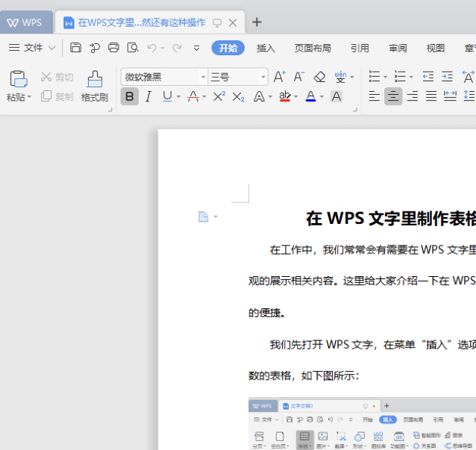The image size is (476, 450).
Task: Toggle align right
Action: click(413, 96)
